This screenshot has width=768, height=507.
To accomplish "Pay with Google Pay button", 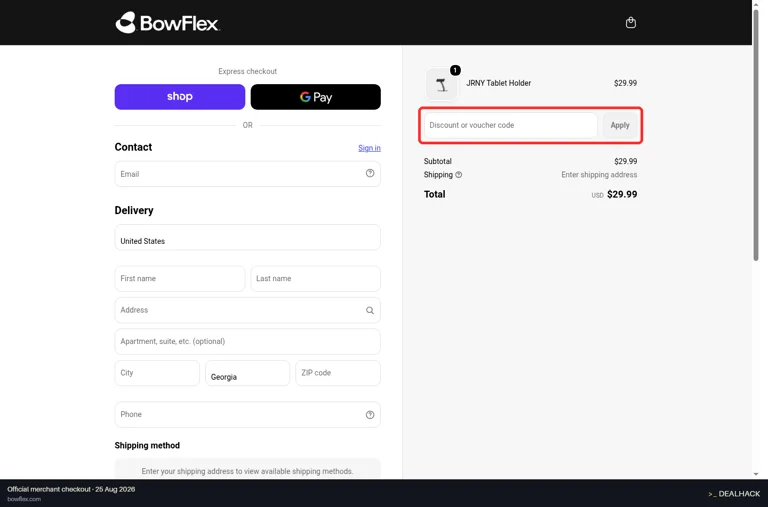I will [x=315, y=97].
